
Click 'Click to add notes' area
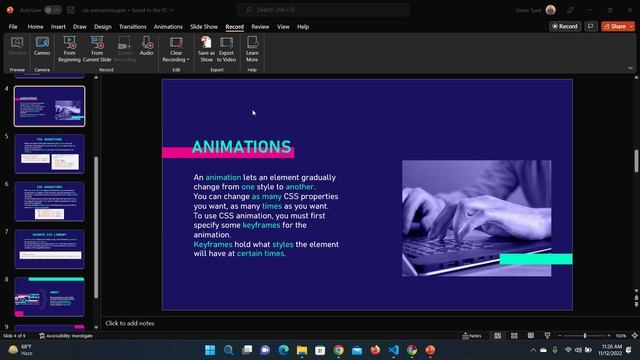[x=130, y=323]
